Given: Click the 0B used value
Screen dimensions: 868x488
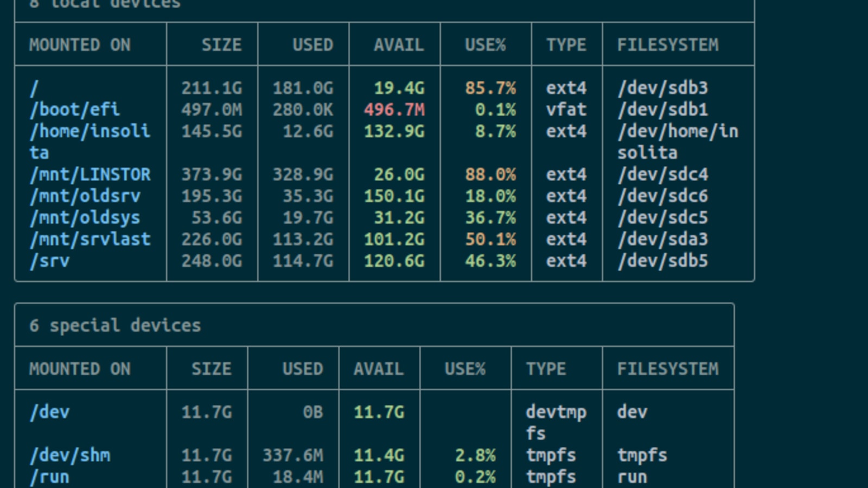Looking at the screenshot, I should click(313, 412).
